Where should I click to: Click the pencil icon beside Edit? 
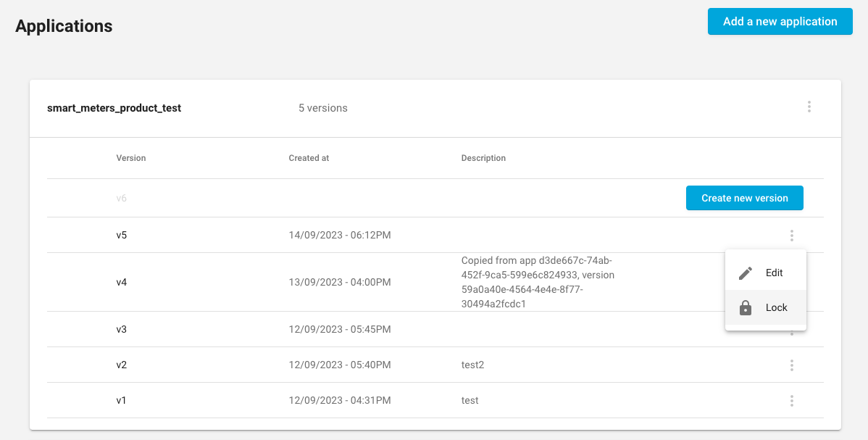point(746,273)
